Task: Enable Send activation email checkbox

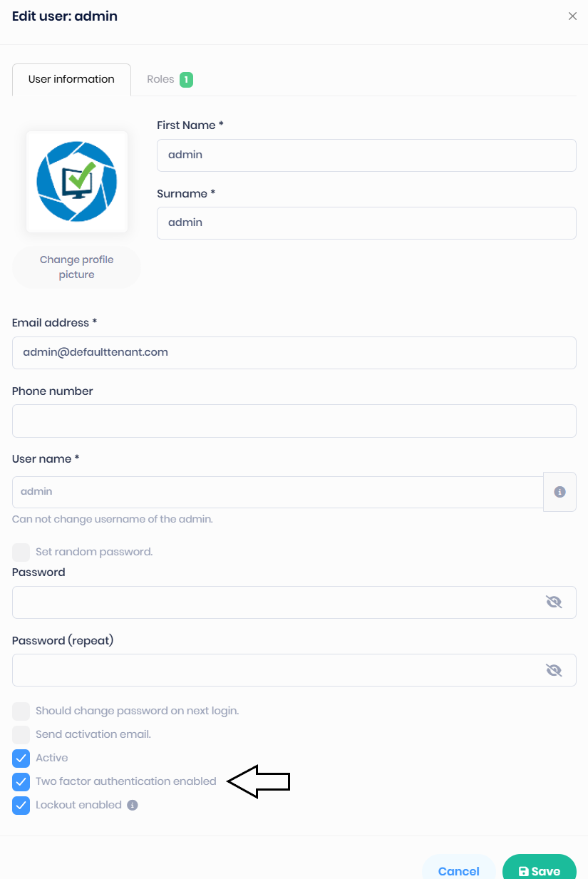Action: pos(21,734)
